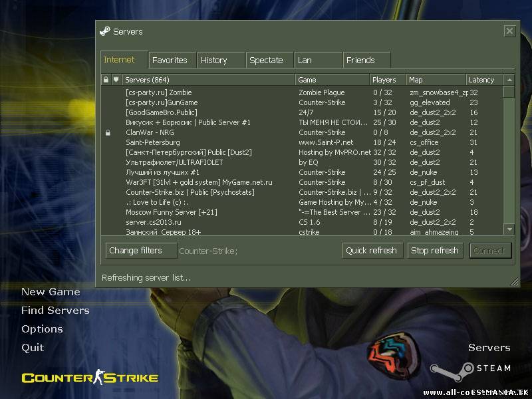The height and width of the screenshot is (399, 532).
Task: Sort list by Game column header
Action: (332, 80)
